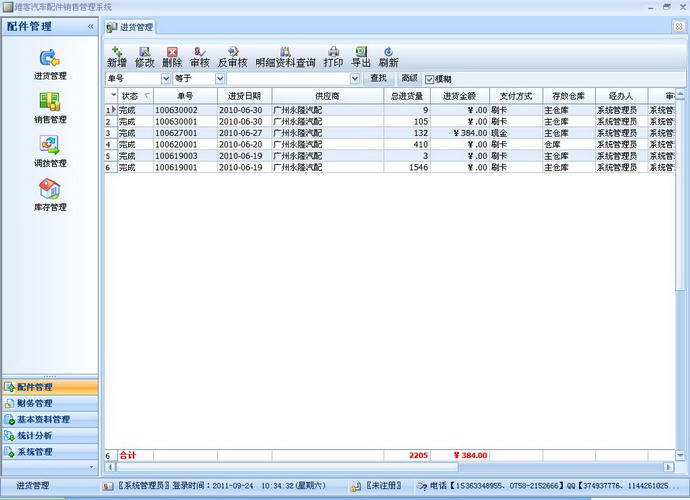Click the 导出 (export) toolbar icon

coord(361,58)
